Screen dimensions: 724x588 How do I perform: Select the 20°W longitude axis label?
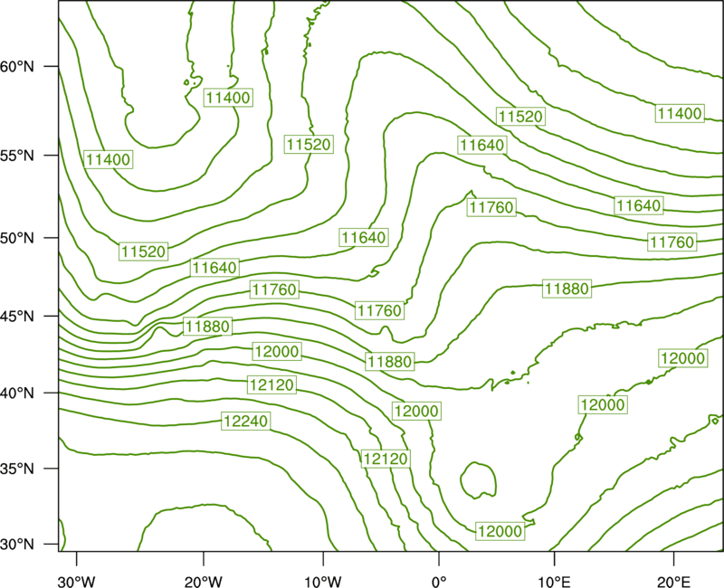(x=204, y=582)
